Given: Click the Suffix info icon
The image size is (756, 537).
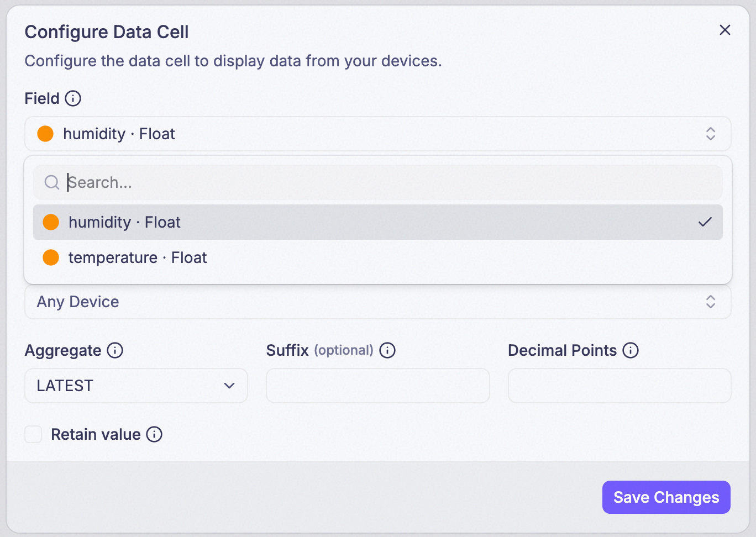Looking at the screenshot, I should coord(387,350).
